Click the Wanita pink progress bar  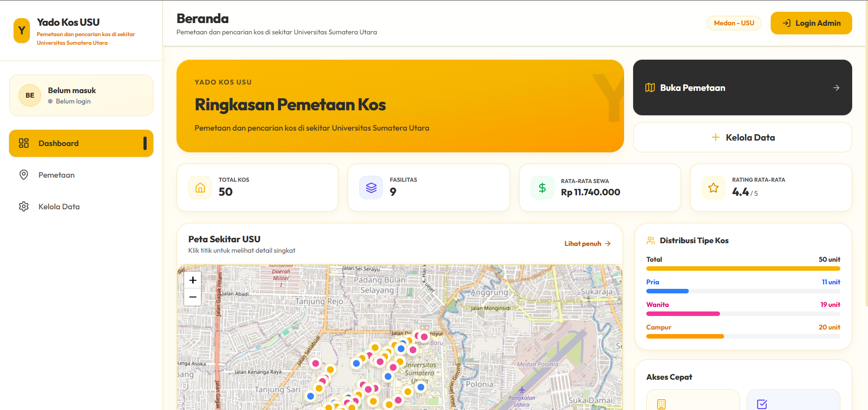point(683,314)
